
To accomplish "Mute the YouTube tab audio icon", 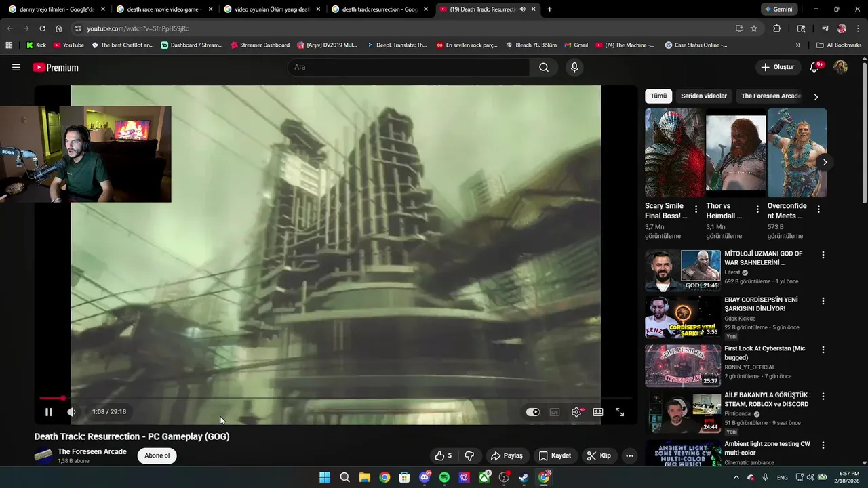I will (x=522, y=9).
